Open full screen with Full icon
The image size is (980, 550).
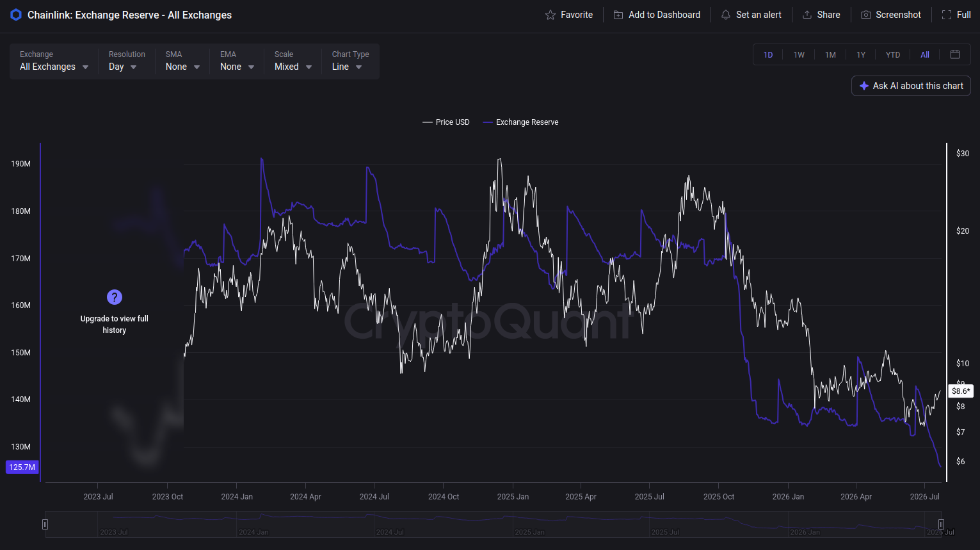click(x=947, y=15)
